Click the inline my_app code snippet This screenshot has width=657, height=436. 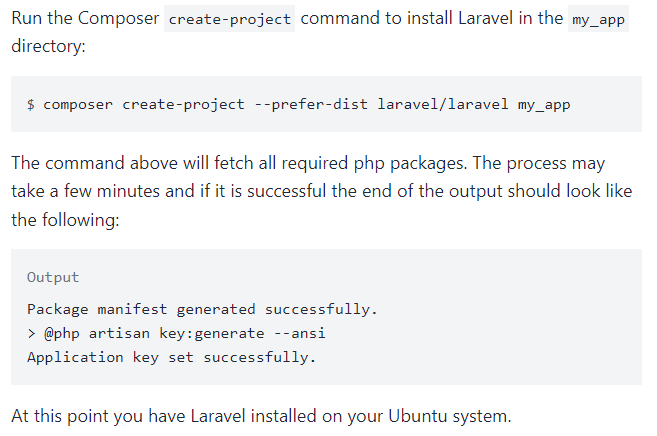click(598, 19)
